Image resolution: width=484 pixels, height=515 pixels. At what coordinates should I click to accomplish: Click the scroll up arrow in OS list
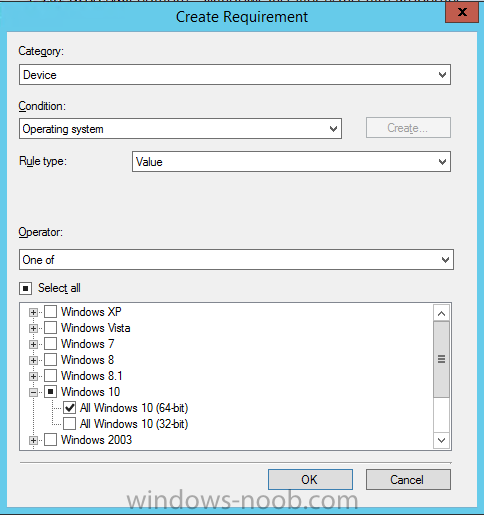pos(441,313)
